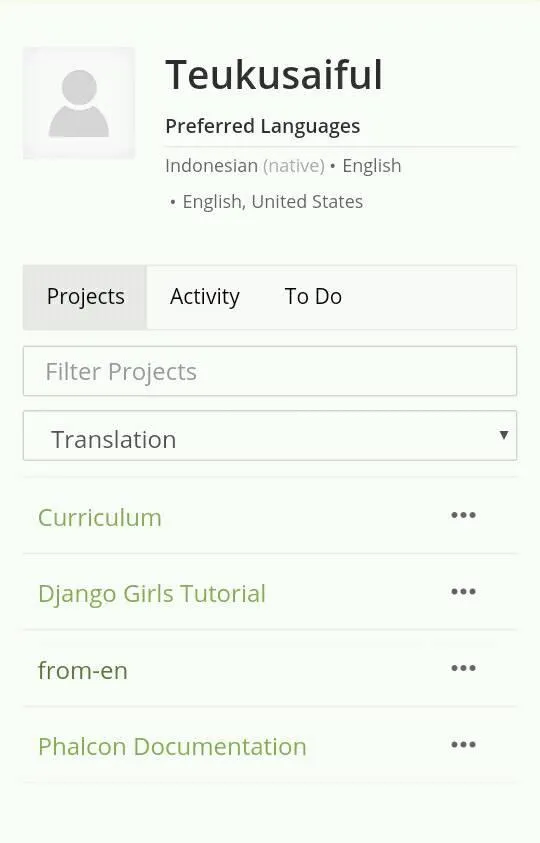Click the plain English language entry
The height and width of the screenshot is (843, 540).
tap(372, 166)
